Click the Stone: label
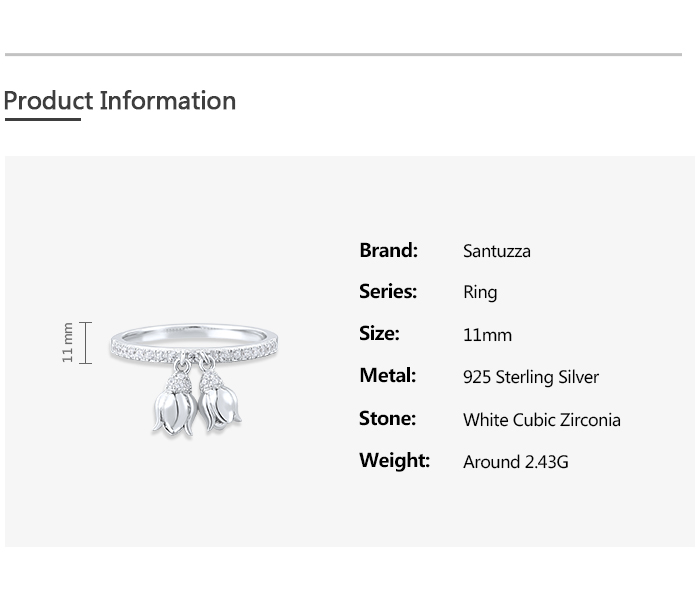700x607 pixels. pos(387,419)
